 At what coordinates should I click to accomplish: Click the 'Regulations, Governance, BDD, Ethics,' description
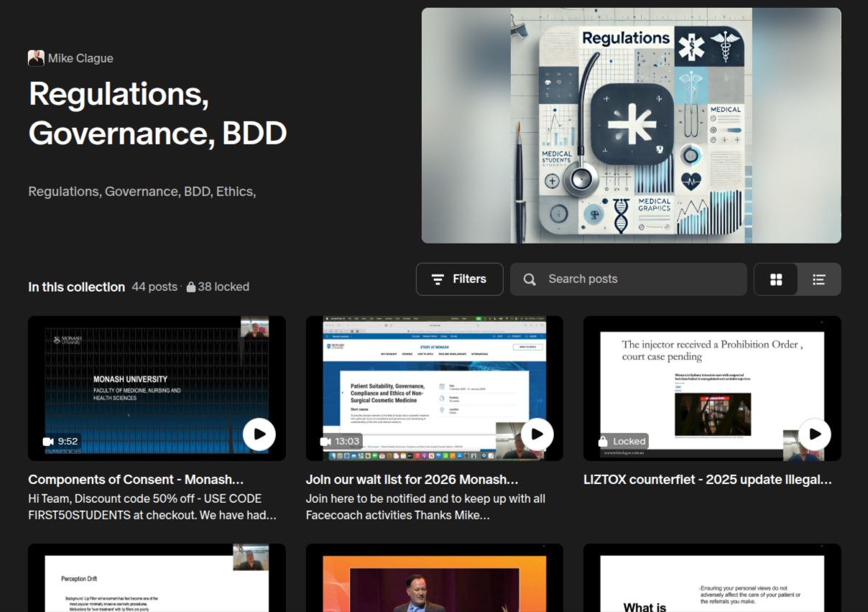142,191
